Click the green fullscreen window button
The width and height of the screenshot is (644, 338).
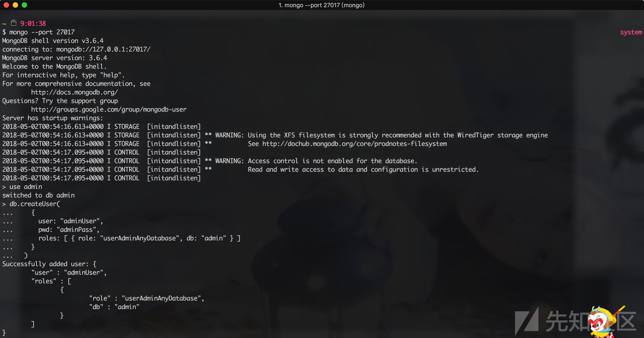24,5
